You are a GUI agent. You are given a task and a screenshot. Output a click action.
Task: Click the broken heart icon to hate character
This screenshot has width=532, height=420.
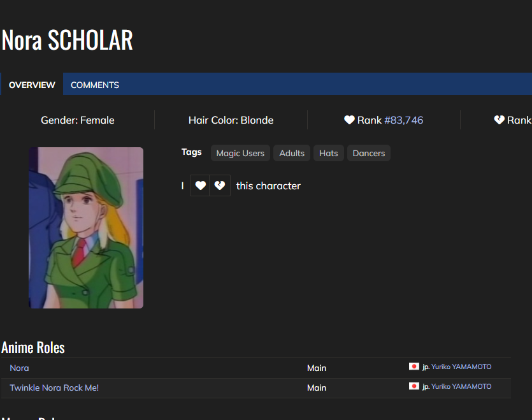(220, 185)
